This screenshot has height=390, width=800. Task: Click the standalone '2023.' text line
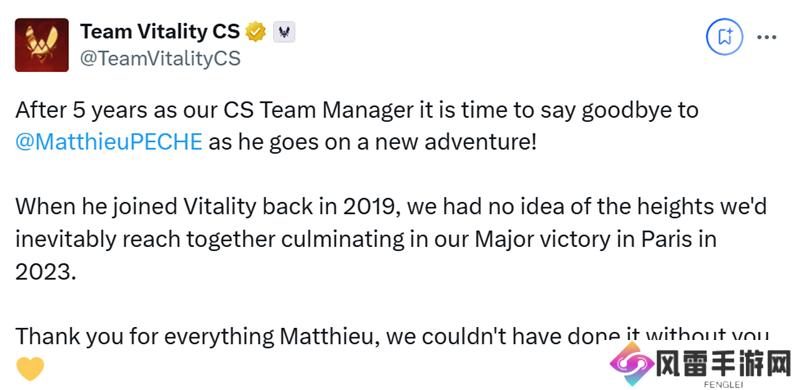[45, 272]
